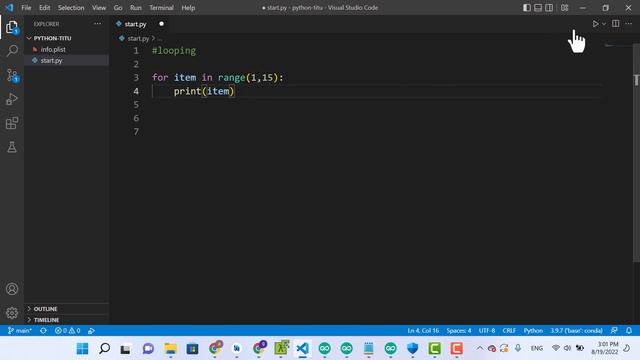Select the start.py editor tab
Image resolution: width=640 pixels, height=360 pixels.
(x=135, y=24)
